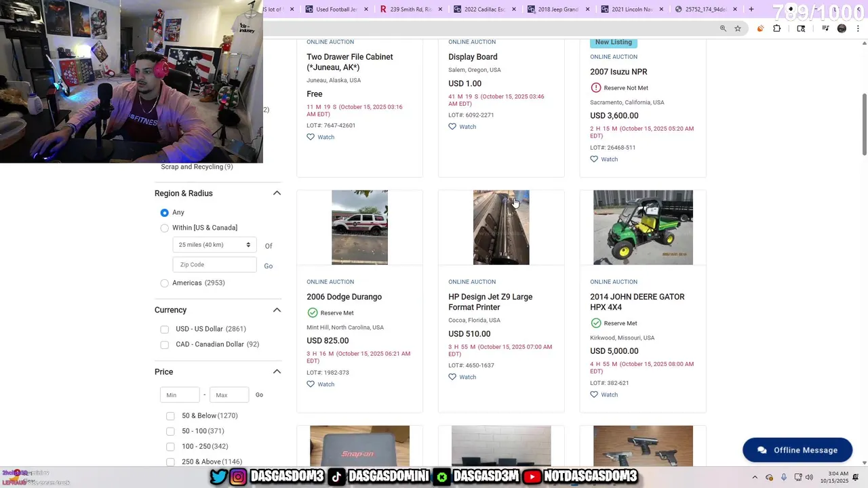This screenshot has width=868, height=488.
Task: Check the 50 - 100 price checkbox
Action: pyautogui.click(x=170, y=432)
